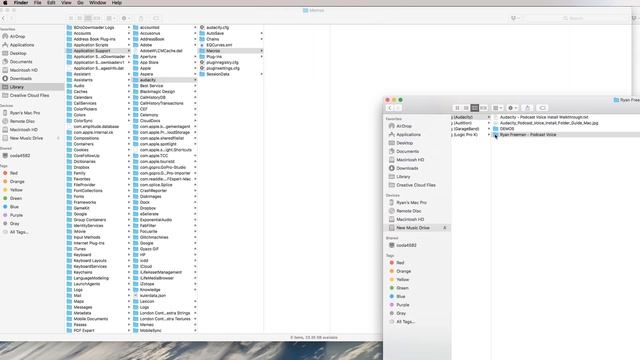Switch Macros window to Cover Flow view

pos(97,18)
